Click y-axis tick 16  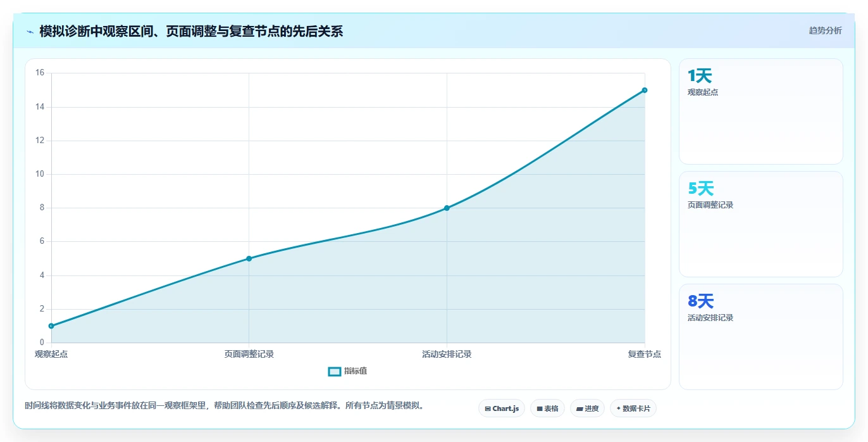(39, 73)
